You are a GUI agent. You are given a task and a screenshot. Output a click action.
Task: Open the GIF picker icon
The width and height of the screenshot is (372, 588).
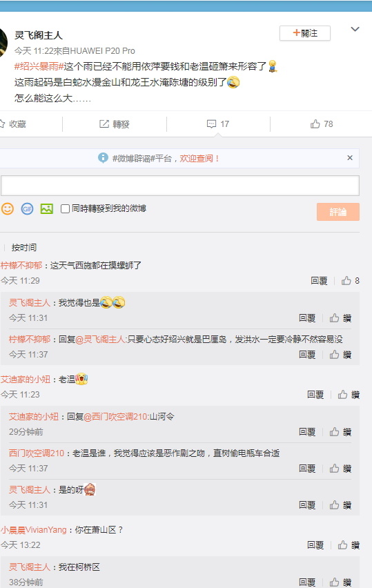point(27,208)
